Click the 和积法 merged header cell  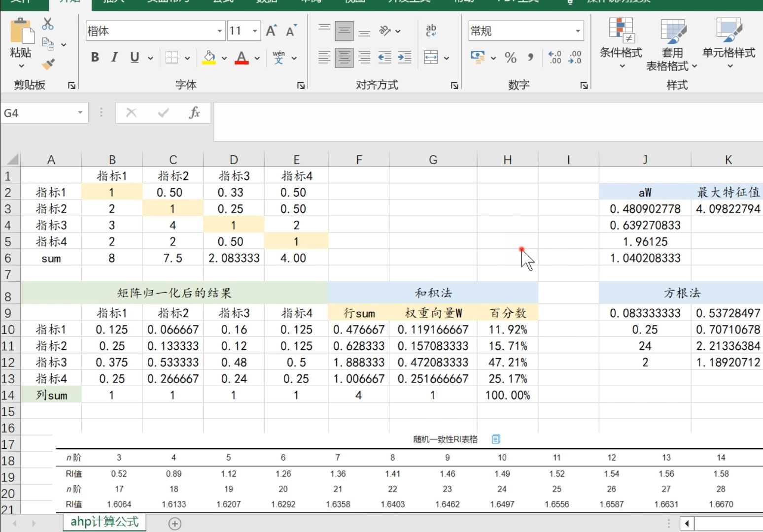pos(433,293)
